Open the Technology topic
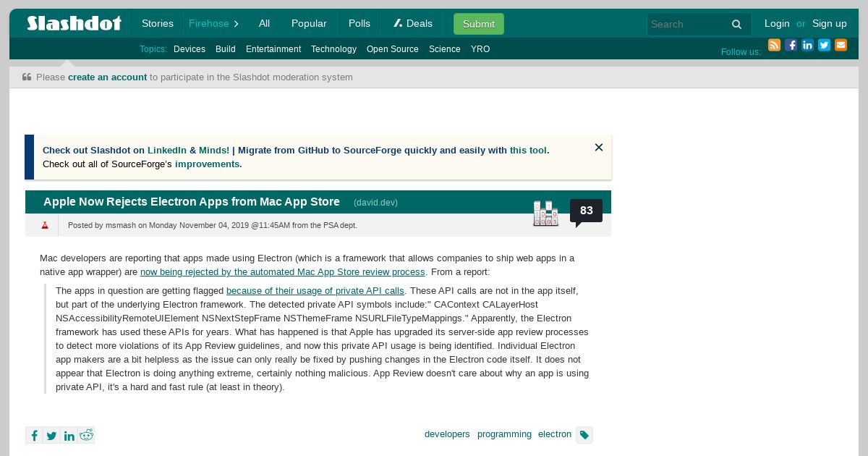 point(333,49)
